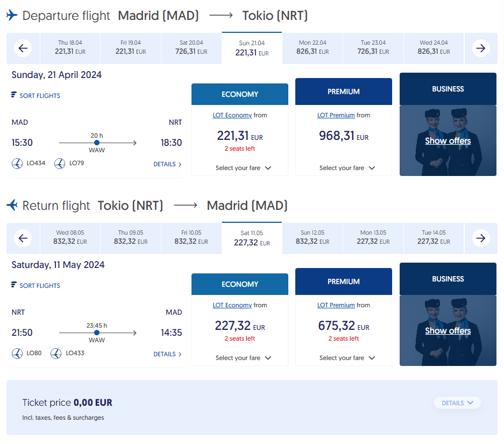Viewport: 504px width, 444px height.
Task: Choose the Sat 20.04 departure date tab
Action: coord(191,47)
